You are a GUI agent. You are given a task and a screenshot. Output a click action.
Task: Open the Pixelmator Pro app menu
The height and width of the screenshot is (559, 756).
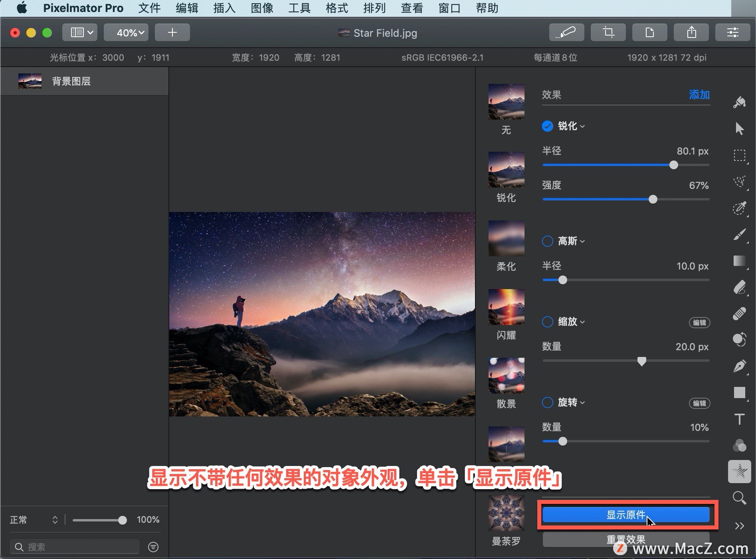(83, 8)
